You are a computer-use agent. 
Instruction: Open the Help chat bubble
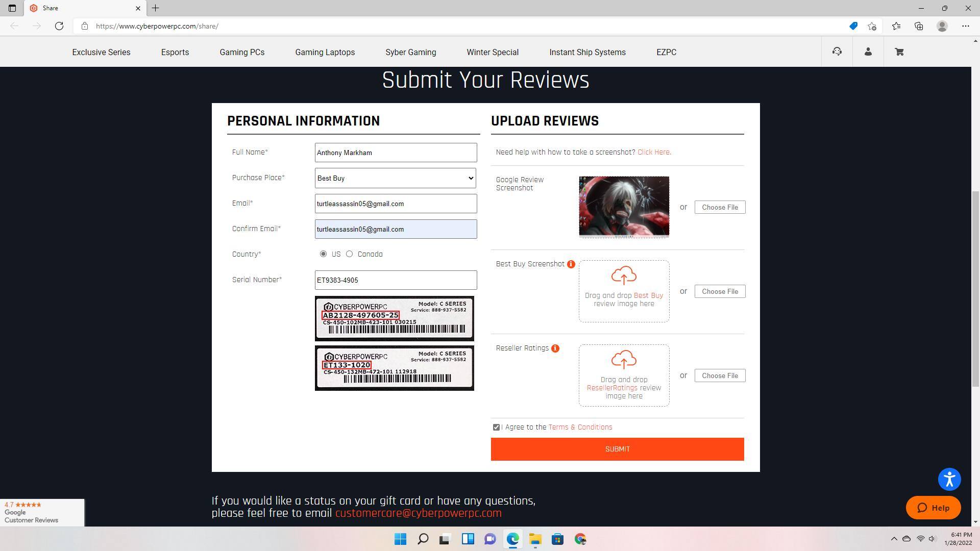click(x=934, y=508)
